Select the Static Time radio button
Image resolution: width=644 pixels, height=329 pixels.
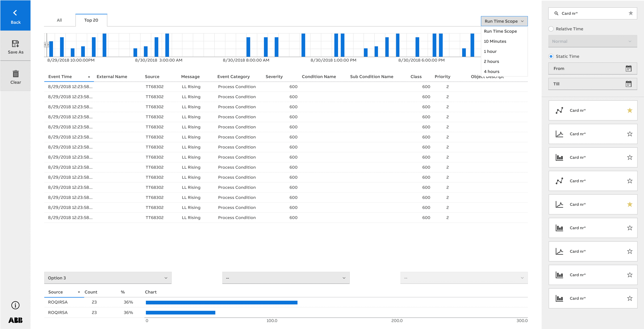551,56
